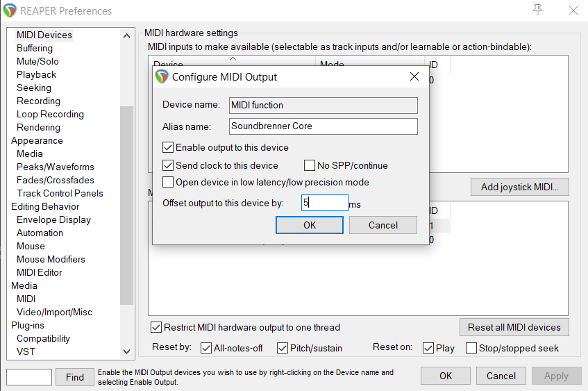Select Compatibility category

coord(43,338)
